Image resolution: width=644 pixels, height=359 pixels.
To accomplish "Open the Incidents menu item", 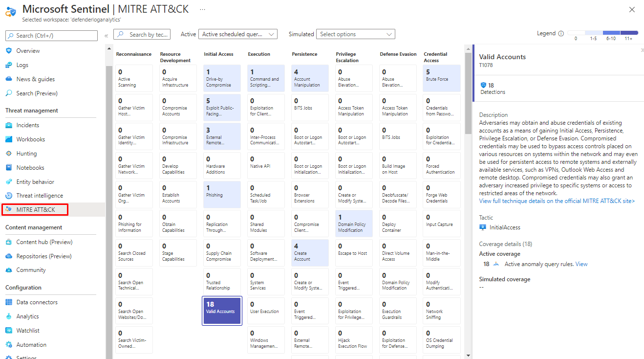I will pos(27,125).
